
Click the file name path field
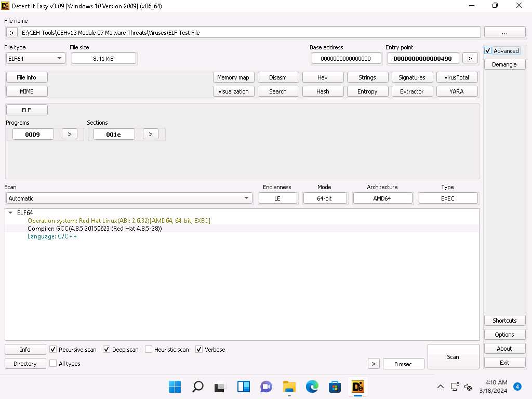(x=250, y=32)
